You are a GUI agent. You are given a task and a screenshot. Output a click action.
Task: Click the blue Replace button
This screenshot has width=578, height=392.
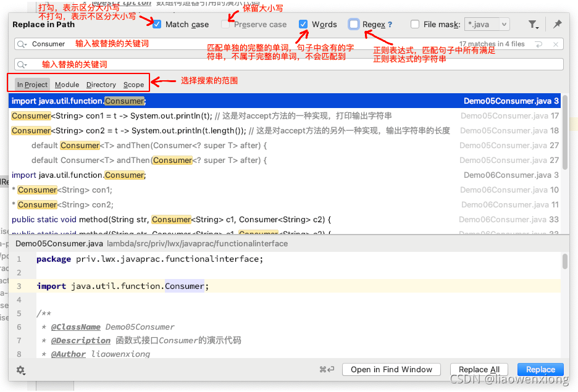tap(540, 370)
